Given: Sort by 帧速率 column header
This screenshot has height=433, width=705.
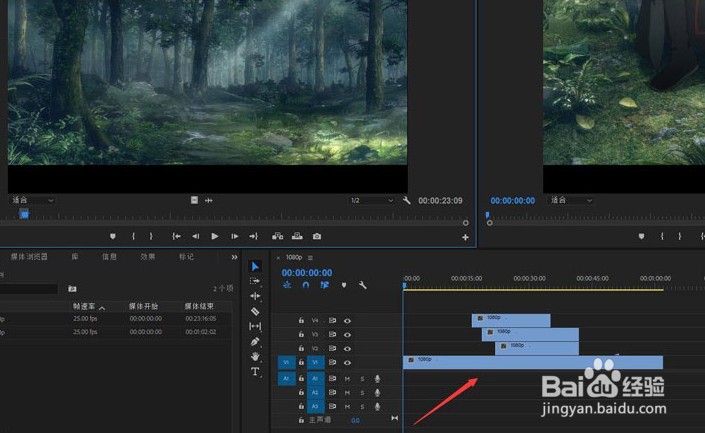Looking at the screenshot, I should pos(83,306).
